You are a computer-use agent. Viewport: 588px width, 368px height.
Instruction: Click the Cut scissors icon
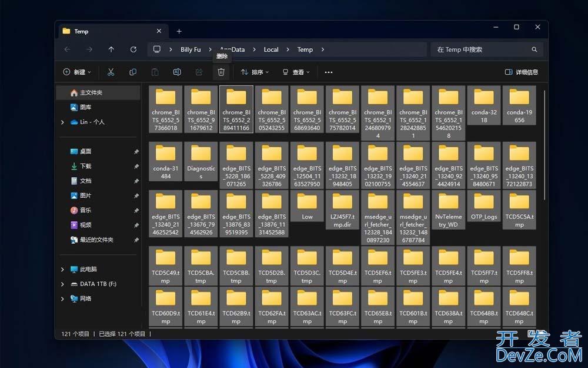[111, 72]
